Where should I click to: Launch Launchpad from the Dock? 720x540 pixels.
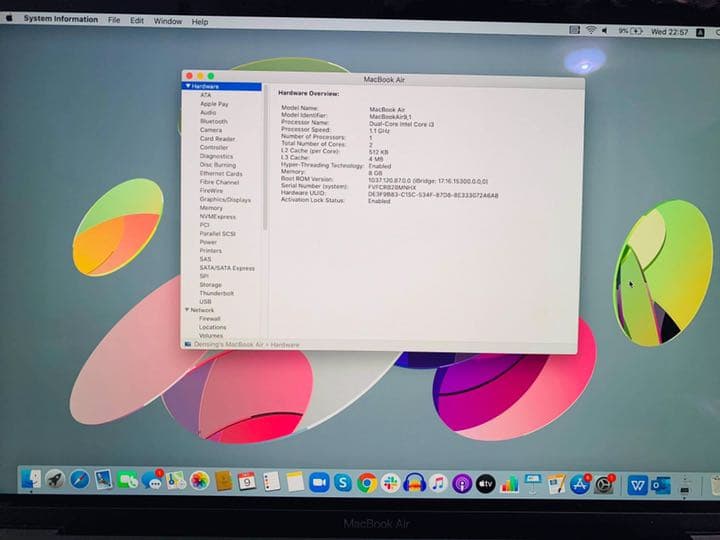55,480
